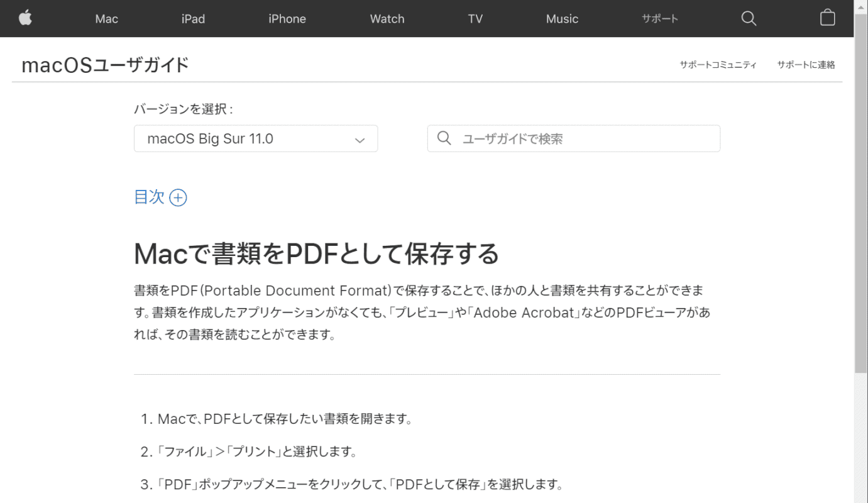The width and height of the screenshot is (868, 503).
Task: Click the サポートコミュニティ link
Action: (718, 65)
